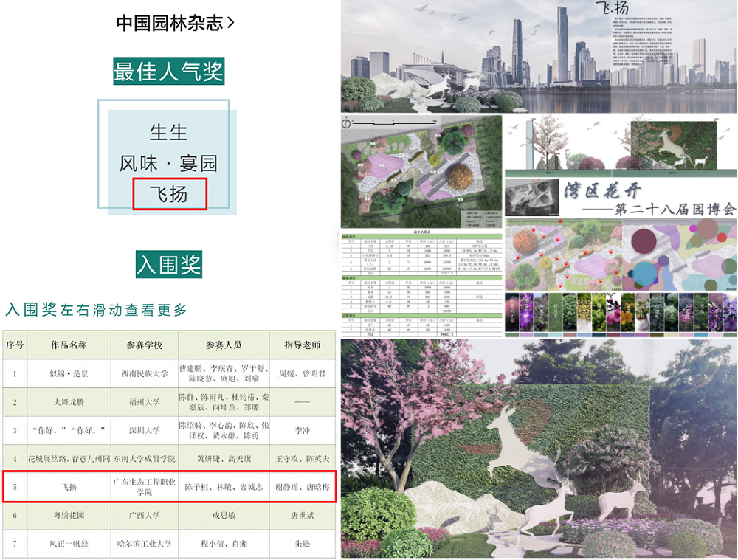Viewport: 738px width, 560px height.
Task: Select the 火舞龙腾 work name cell
Action: pyautogui.click(x=69, y=402)
